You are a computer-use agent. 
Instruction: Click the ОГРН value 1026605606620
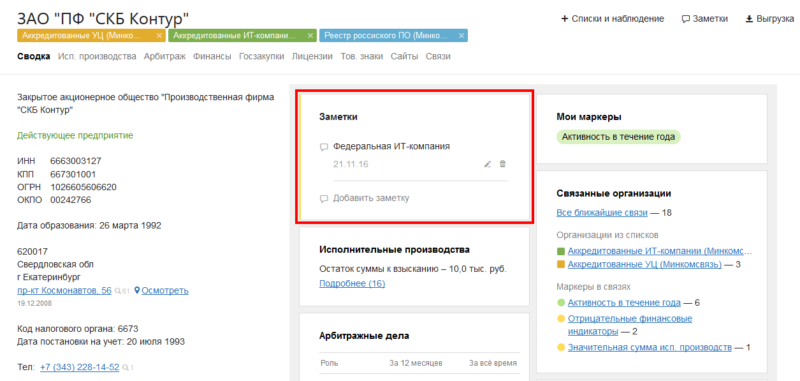click(83, 187)
